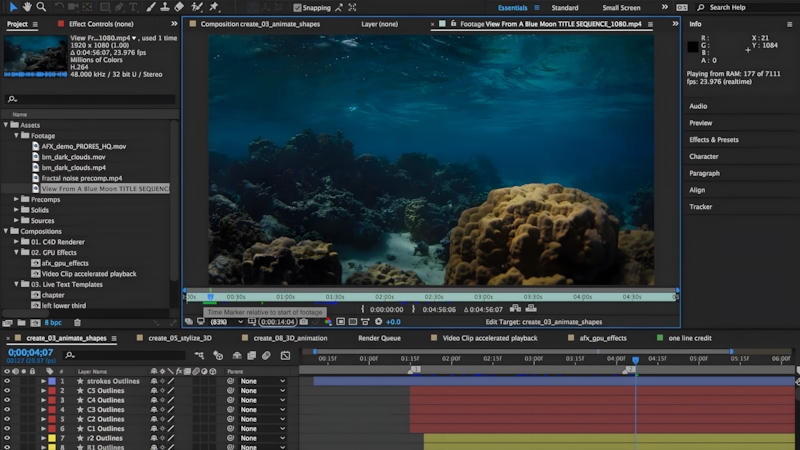The height and width of the screenshot is (450, 800).
Task: Switch to the create_08_3D_animation tab
Action: (x=290, y=338)
